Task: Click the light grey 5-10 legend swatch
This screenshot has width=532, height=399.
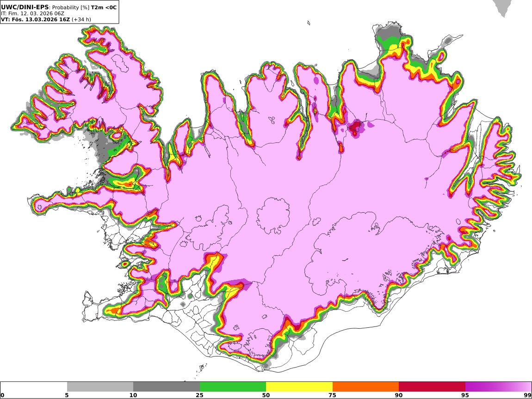Action: point(100,387)
